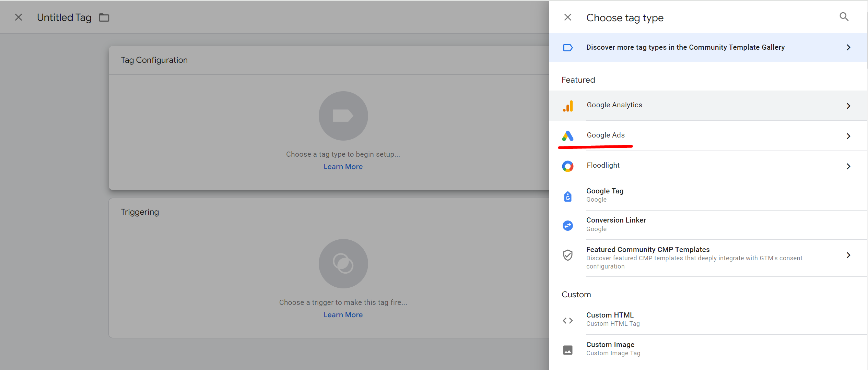The width and height of the screenshot is (868, 370).
Task: Click the Google Analytics bar chart icon
Action: tap(568, 106)
